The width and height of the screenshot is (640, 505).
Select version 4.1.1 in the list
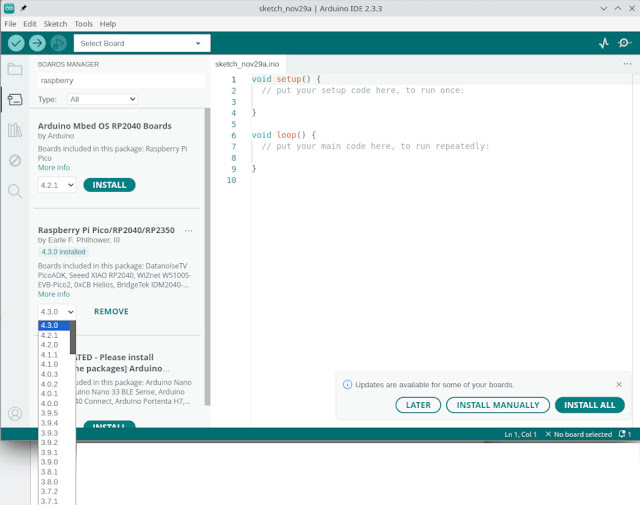coord(54,355)
